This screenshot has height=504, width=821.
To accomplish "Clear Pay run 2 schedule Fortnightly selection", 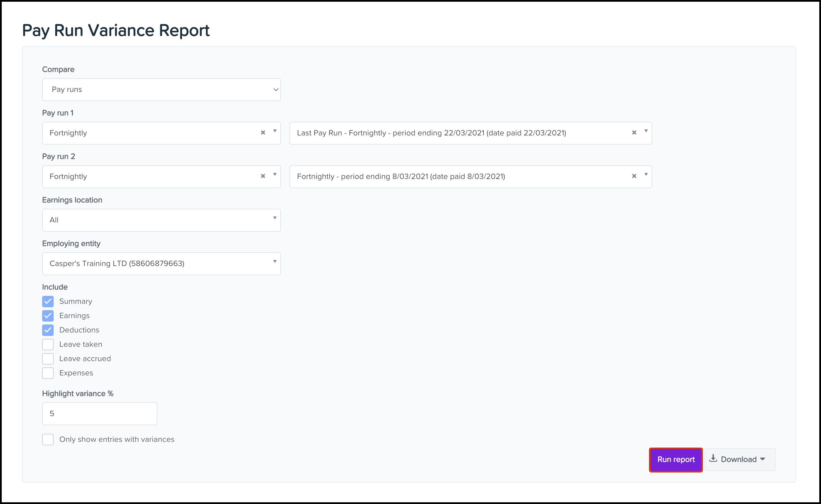I will click(x=263, y=176).
